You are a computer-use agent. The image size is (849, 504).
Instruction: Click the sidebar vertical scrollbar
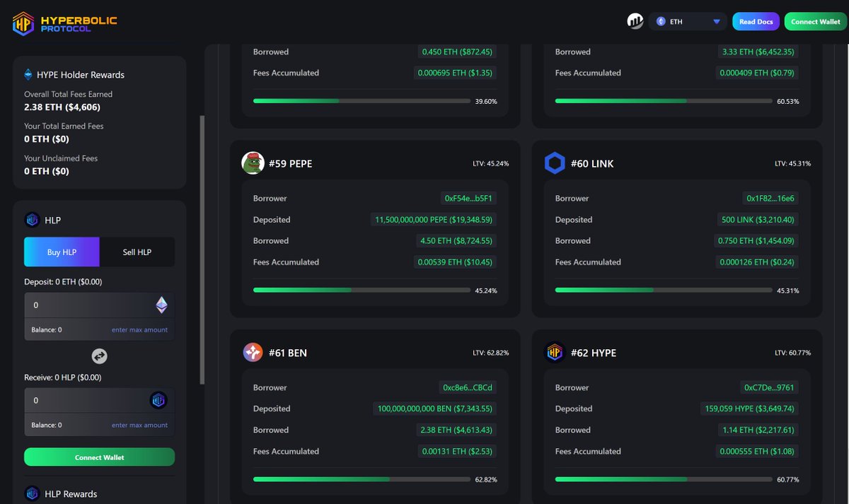(202, 250)
